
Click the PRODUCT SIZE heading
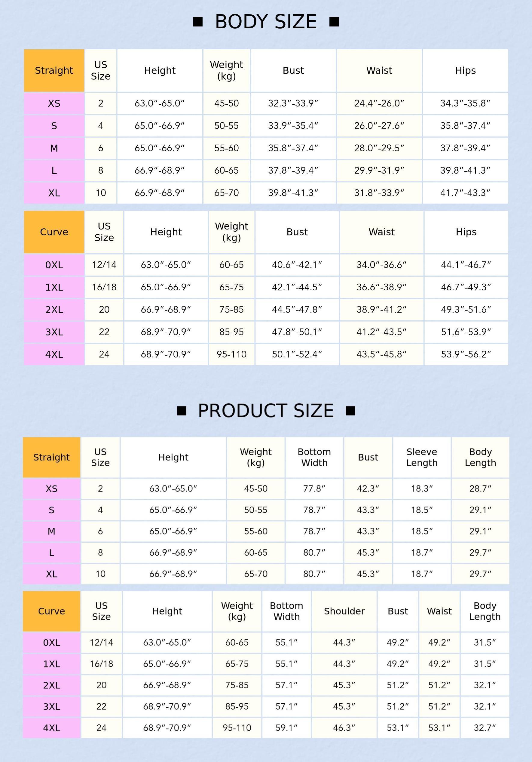tap(266, 411)
